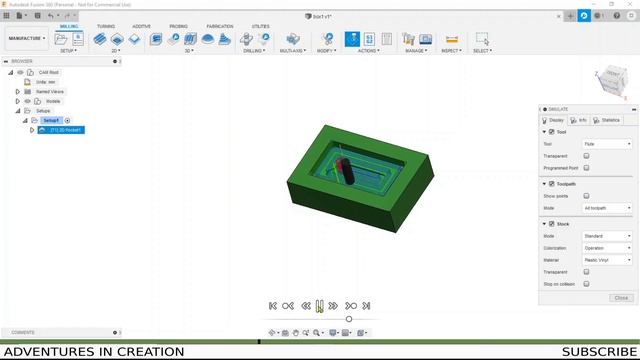Click the Save icon in quick access bar
Screen dimensions: 640x360
pyautogui.click(x=38, y=16)
